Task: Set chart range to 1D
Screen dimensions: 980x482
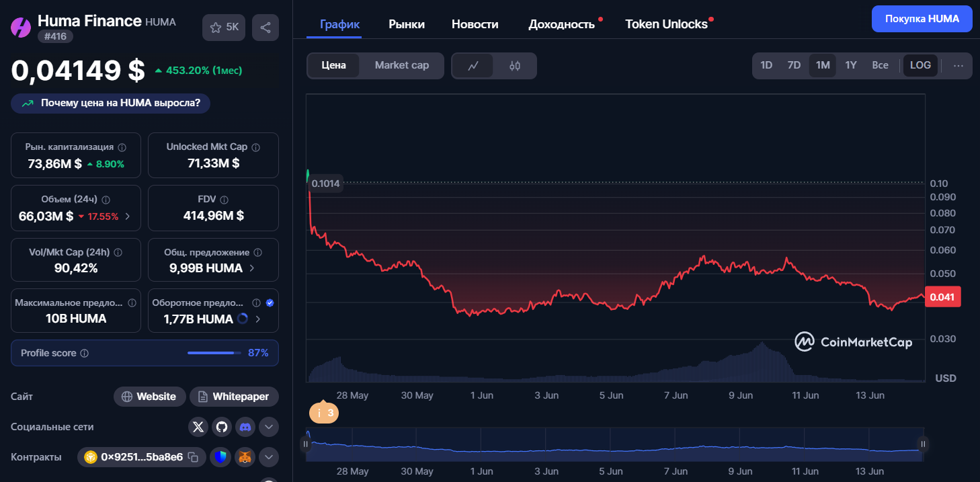Action: tap(766, 65)
